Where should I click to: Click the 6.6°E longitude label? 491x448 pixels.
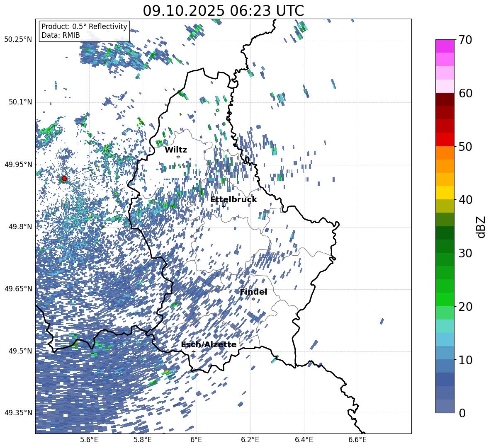(357, 440)
